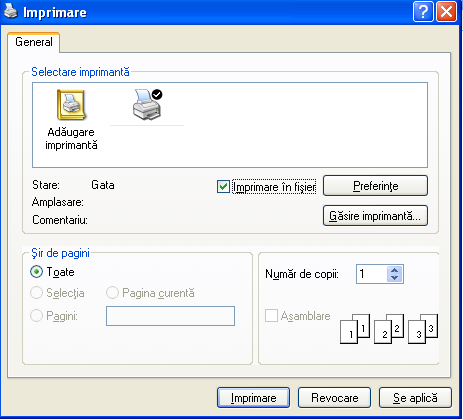Click the Imprimare button to print
The width and height of the screenshot is (463, 420).
tap(253, 398)
